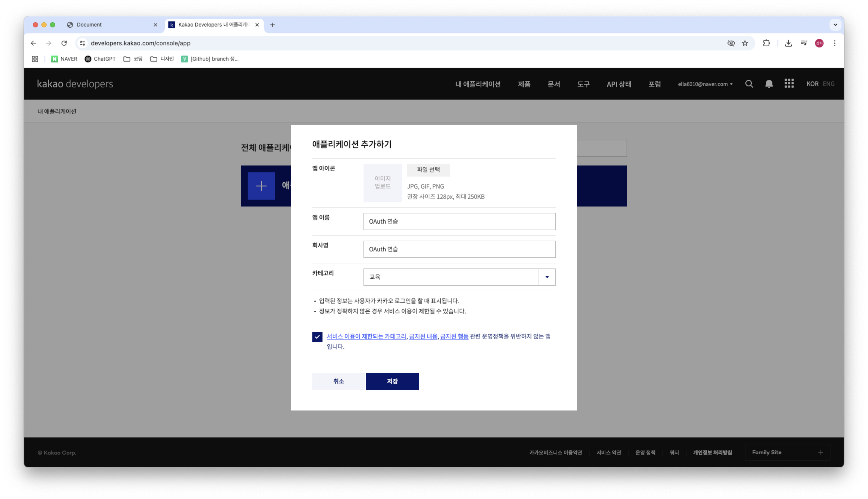Open the 도구 menu
Viewport: 868px width, 499px height.
(x=583, y=84)
